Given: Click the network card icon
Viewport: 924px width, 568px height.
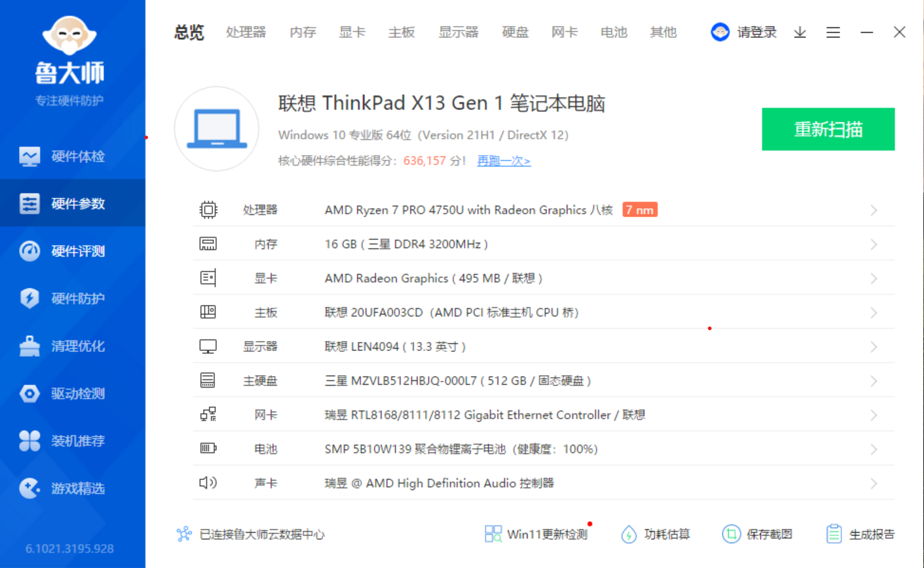Looking at the screenshot, I should pos(208,414).
